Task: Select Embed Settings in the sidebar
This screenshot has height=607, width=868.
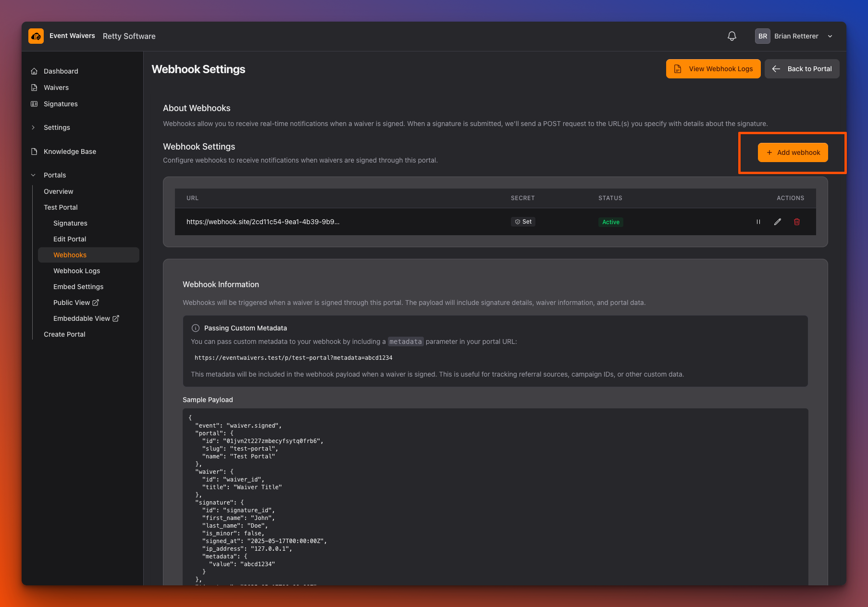Action: click(78, 287)
